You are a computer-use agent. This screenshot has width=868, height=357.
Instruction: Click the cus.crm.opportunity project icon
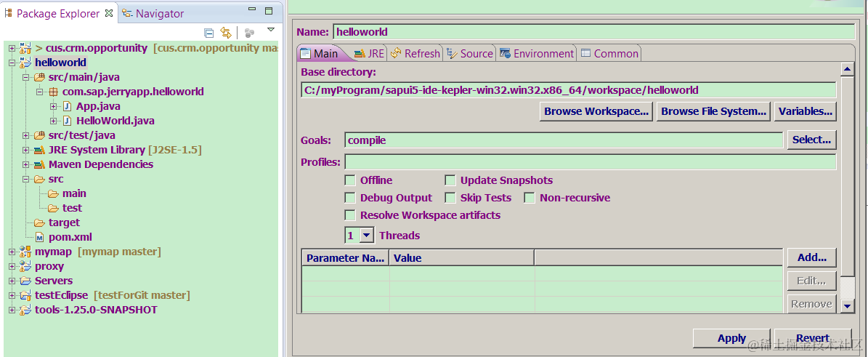[25, 48]
